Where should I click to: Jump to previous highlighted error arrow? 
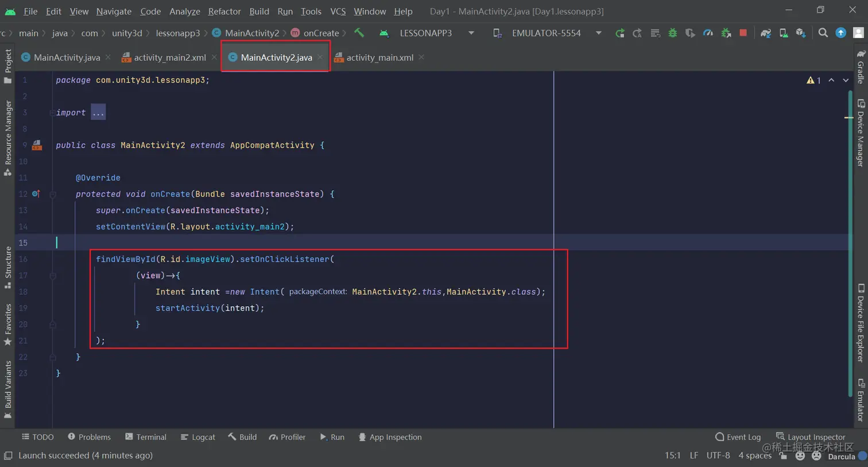[831, 80]
